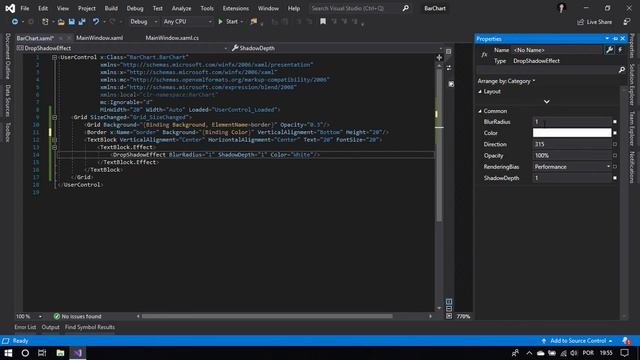Collapse the UserControl code region
This screenshot has width=640, height=360.
point(54,58)
